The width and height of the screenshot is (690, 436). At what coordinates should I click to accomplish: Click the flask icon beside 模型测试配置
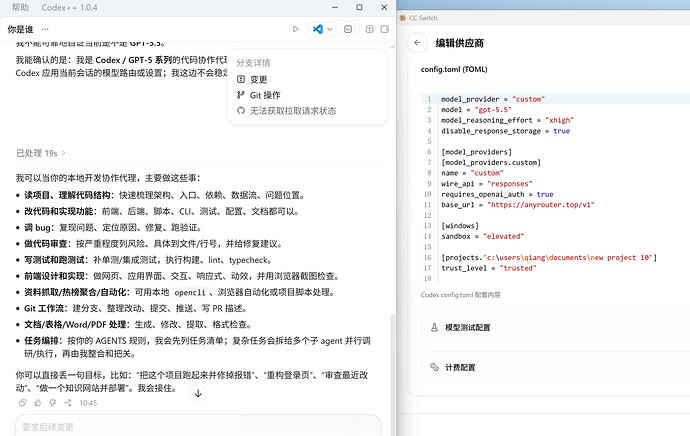[434, 327]
